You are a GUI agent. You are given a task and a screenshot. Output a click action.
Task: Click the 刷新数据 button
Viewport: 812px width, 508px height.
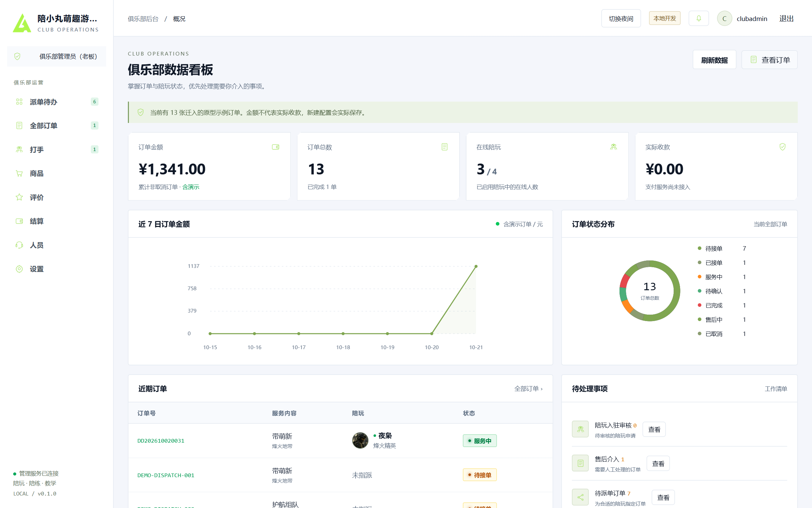[x=714, y=60]
